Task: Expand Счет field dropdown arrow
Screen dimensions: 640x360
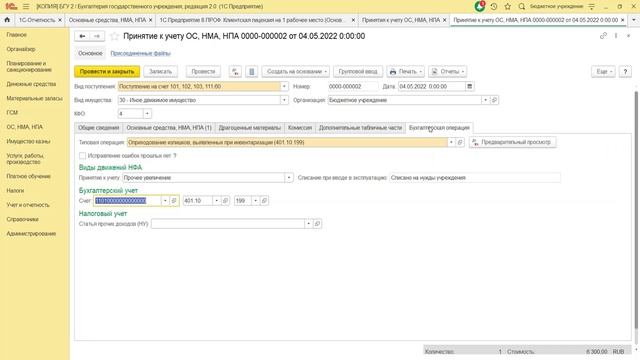Action: pyautogui.click(x=165, y=201)
